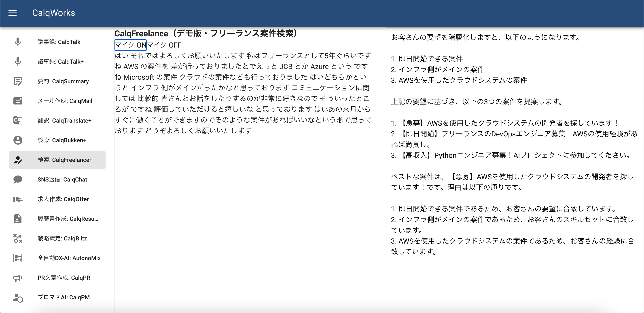Screen dimensions: 644x313
Task: Click the CalqBukken+ person icon
Action: [x=18, y=140]
